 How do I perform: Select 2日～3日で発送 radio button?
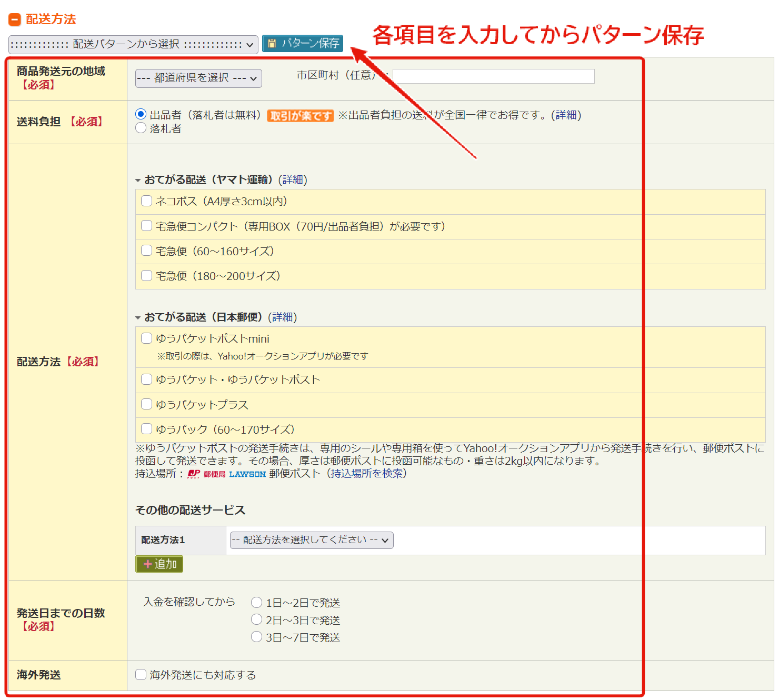point(256,619)
